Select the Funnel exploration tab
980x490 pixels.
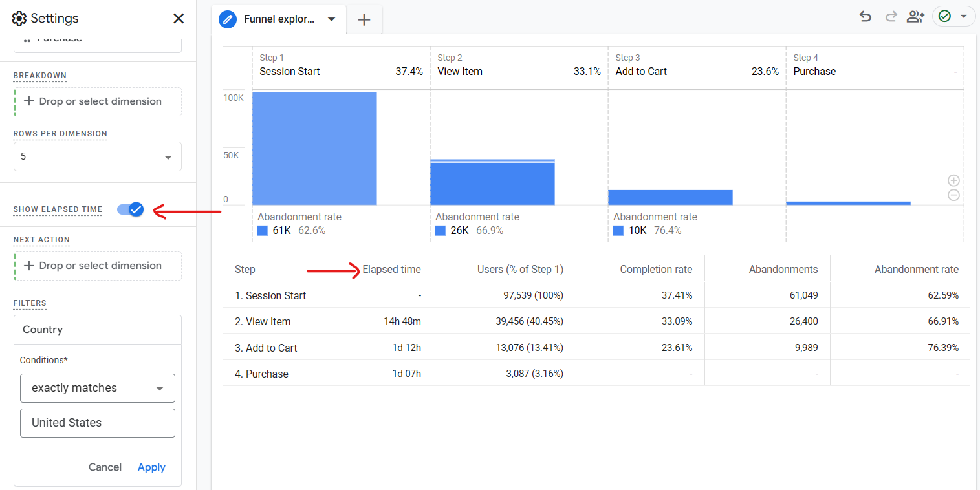click(279, 19)
